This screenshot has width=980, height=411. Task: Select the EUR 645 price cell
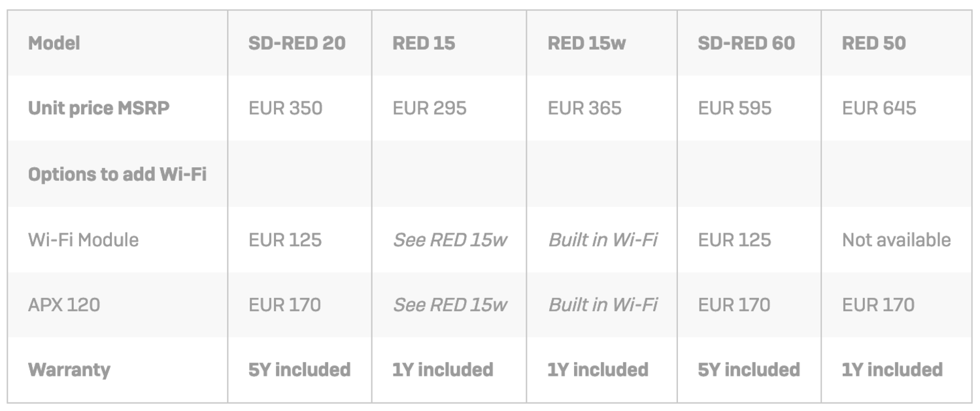click(879, 108)
